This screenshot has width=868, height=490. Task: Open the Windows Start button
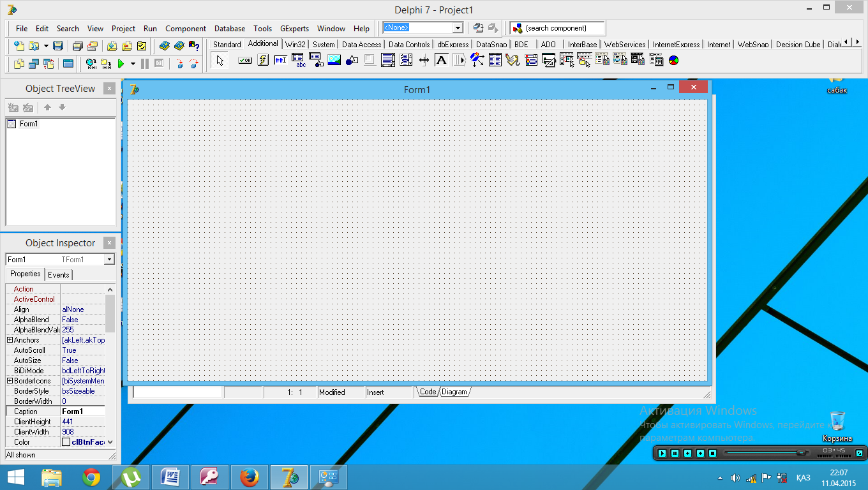point(15,477)
